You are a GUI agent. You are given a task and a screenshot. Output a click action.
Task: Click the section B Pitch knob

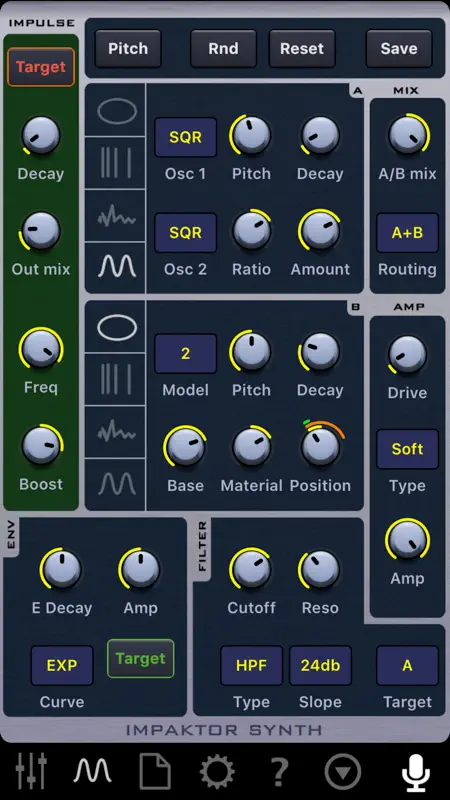point(250,352)
